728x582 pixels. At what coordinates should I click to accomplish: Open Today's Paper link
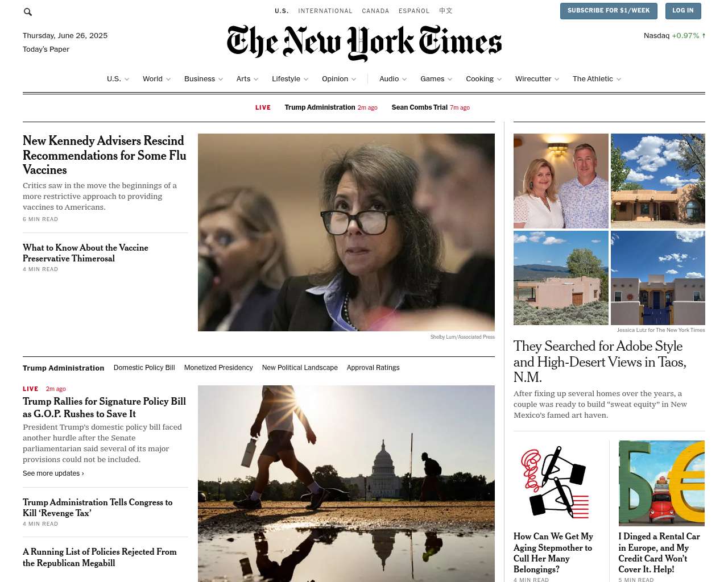pos(46,49)
